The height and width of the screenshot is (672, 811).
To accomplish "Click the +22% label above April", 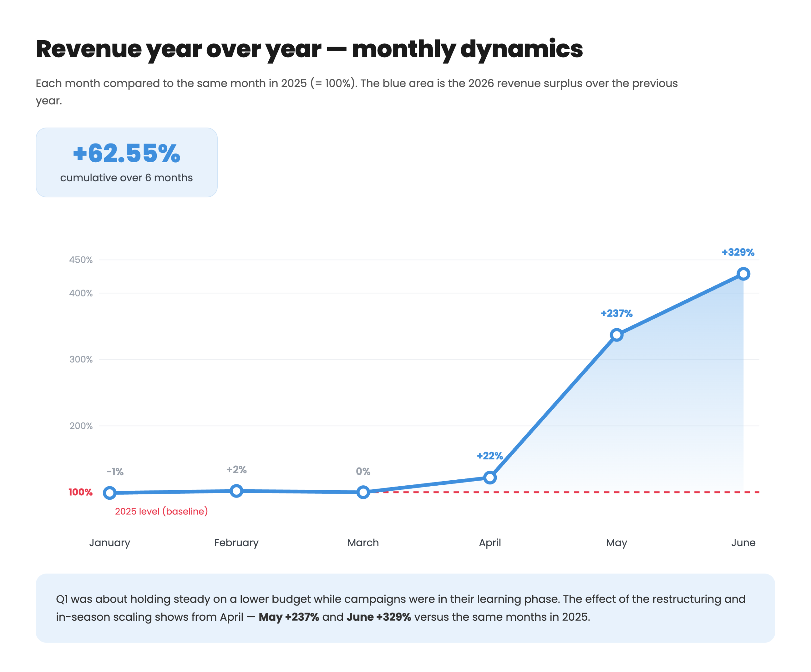I will pyautogui.click(x=490, y=456).
